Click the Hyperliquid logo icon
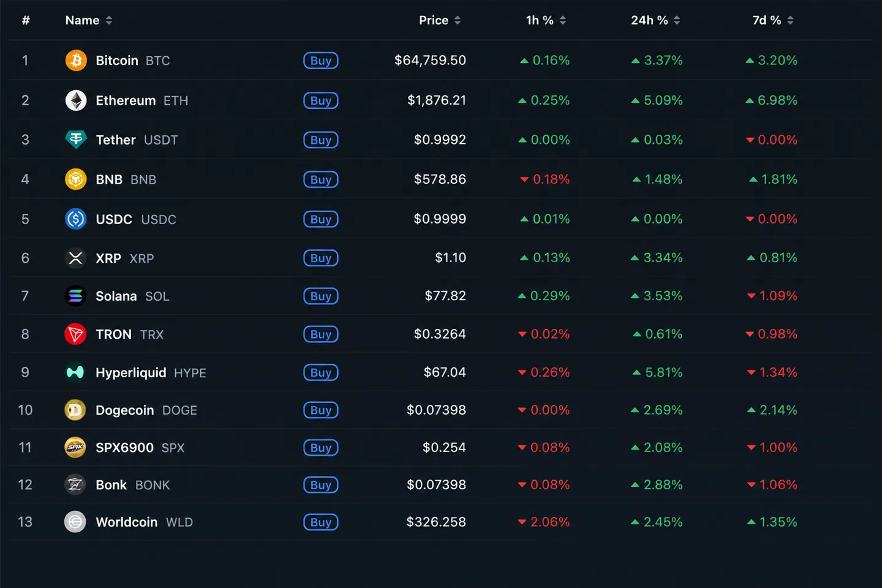This screenshot has height=588, width=882. pos(76,372)
